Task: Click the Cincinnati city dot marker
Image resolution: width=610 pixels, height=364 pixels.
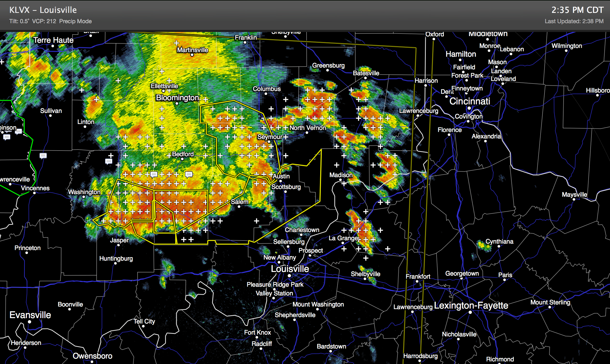Action: pos(469,108)
